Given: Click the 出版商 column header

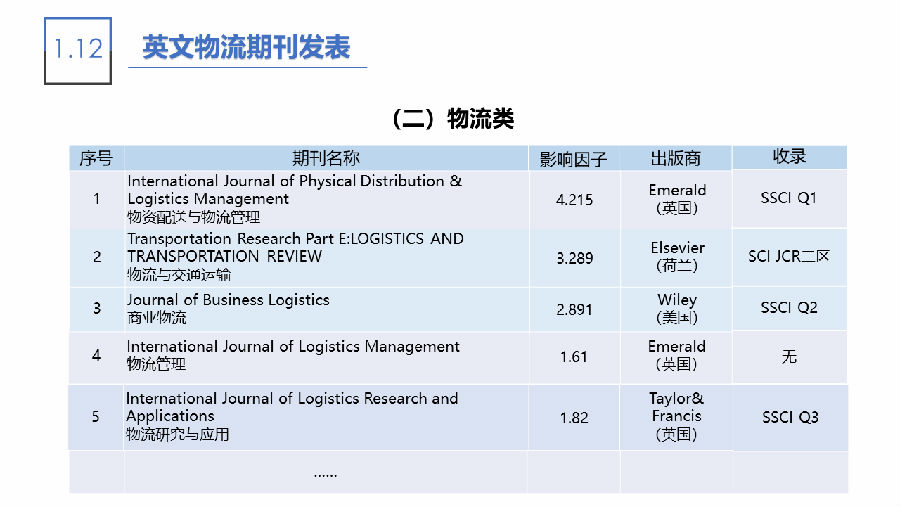Looking at the screenshot, I should pos(676,159).
